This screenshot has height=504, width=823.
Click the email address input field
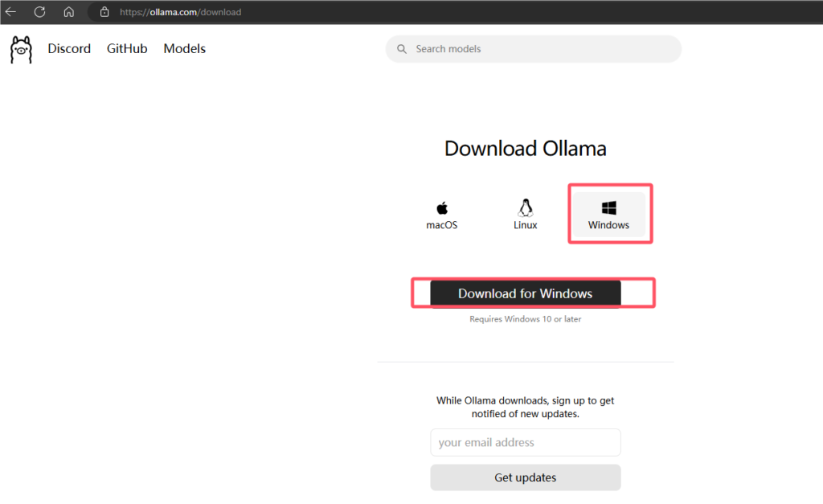click(526, 442)
